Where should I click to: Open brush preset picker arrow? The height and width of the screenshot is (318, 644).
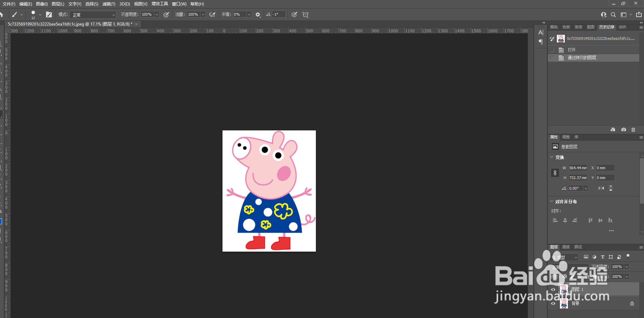[x=40, y=15]
